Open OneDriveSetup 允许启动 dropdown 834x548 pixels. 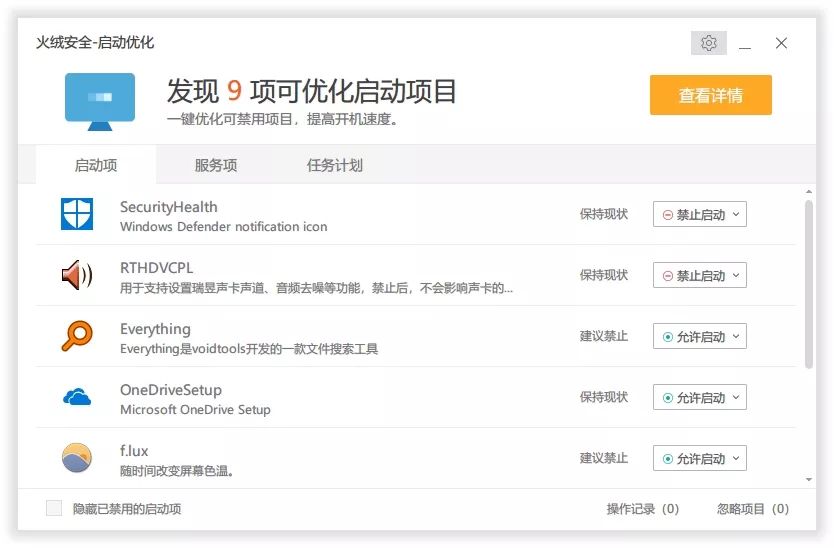point(699,397)
